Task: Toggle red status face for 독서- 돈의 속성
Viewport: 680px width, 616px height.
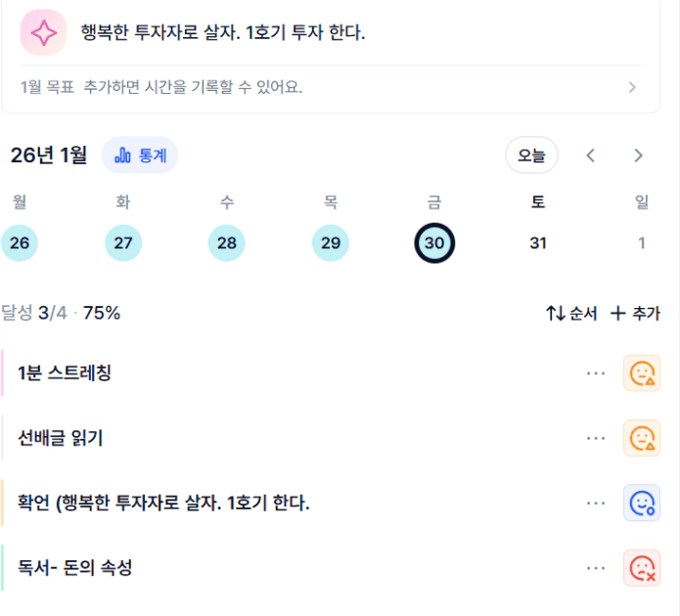Action: click(x=642, y=567)
